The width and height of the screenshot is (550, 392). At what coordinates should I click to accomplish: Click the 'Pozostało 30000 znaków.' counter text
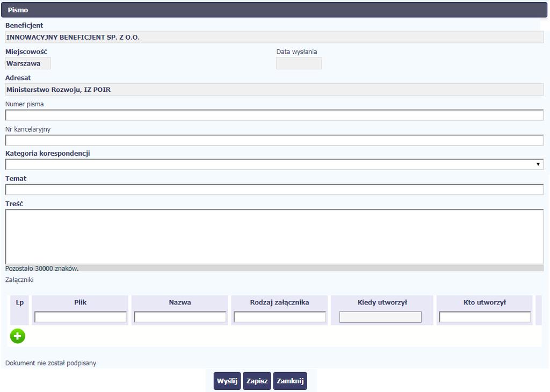point(42,268)
